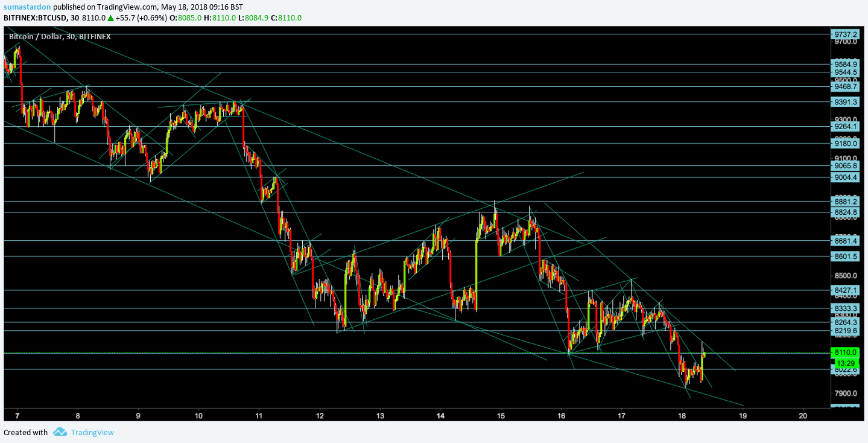Viewport: 868px width, 443px height.
Task: Select the 8219.6 price level label
Action: (x=844, y=331)
